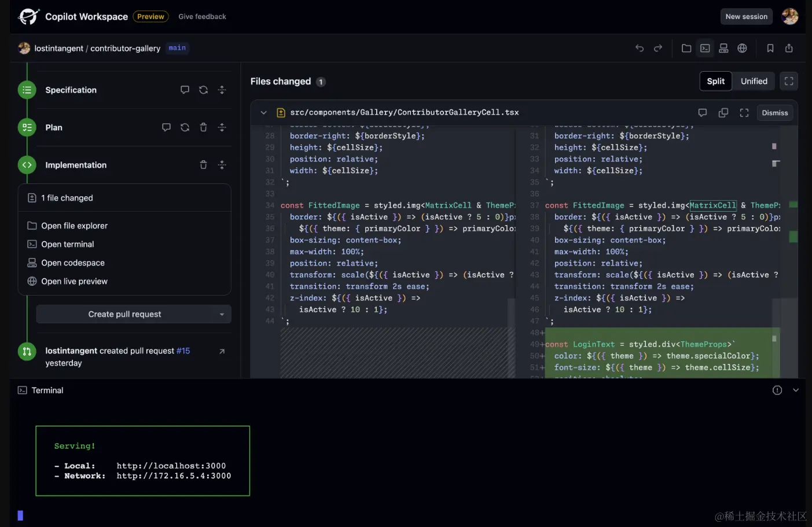Open the file explorer icon in top toolbar

click(x=686, y=48)
